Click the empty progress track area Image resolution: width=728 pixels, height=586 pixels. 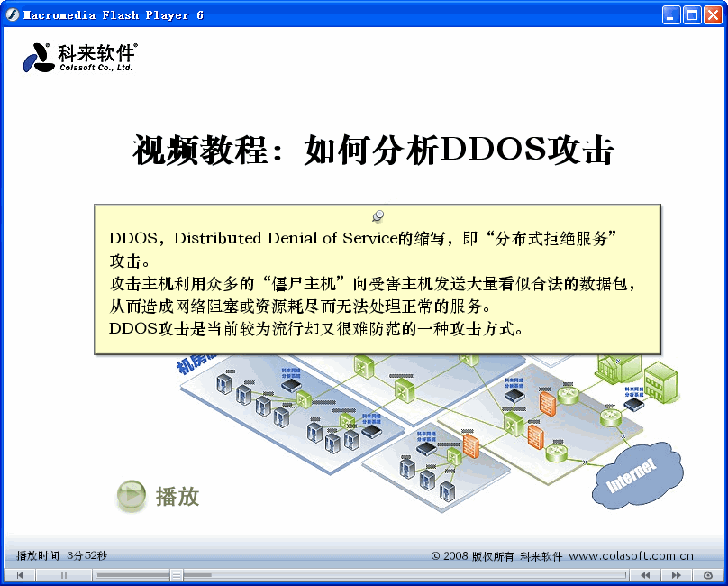(x=405, y=575)
